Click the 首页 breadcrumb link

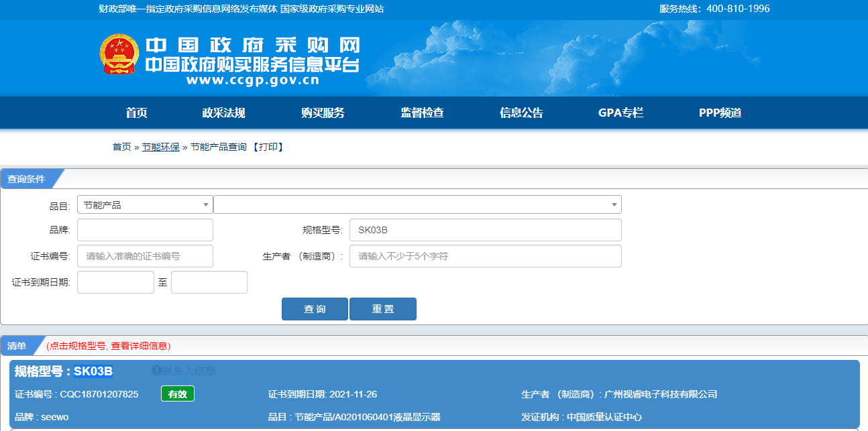[121, 147]
